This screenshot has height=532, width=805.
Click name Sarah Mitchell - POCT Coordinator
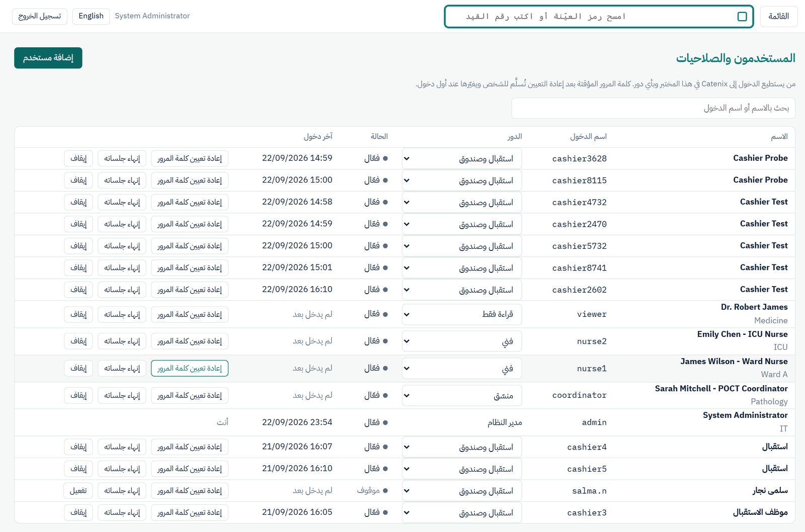(x=721, y=389)
